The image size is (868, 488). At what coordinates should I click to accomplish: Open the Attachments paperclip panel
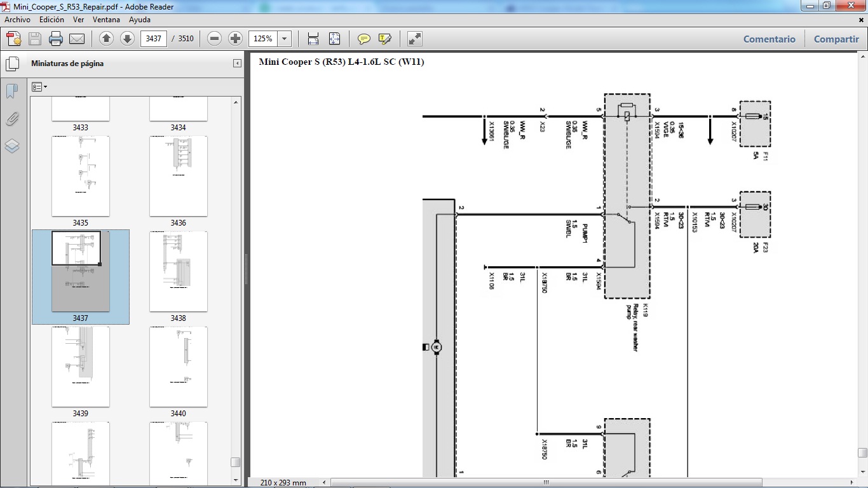[12, 119]
